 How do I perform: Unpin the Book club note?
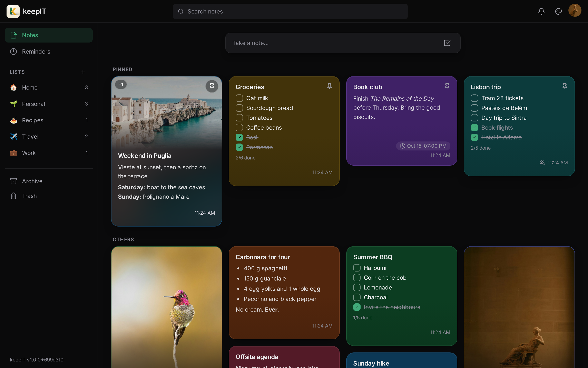(447, 86)
